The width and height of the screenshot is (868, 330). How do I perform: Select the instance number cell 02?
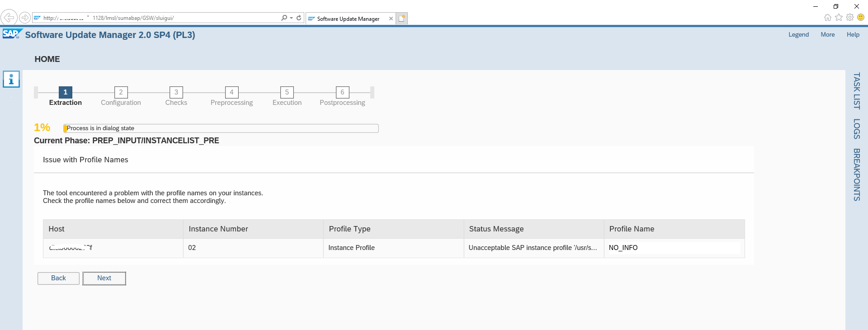click(253, 248)
